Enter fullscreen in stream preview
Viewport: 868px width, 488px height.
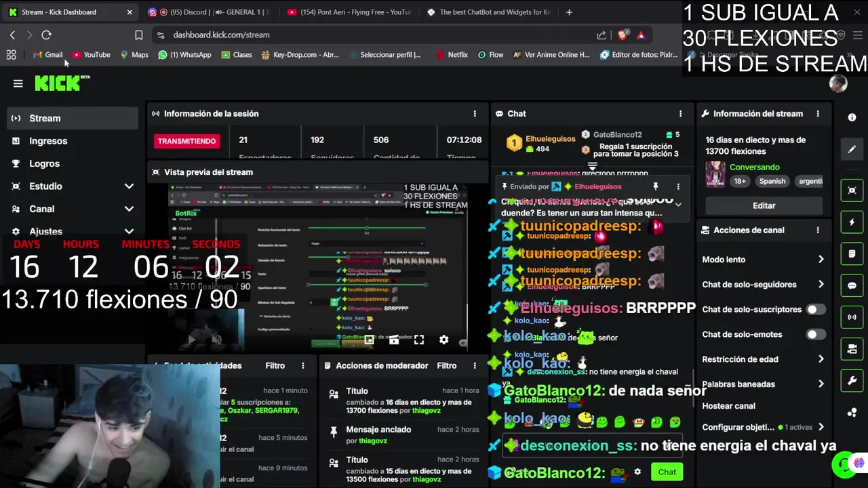point(419,340)
